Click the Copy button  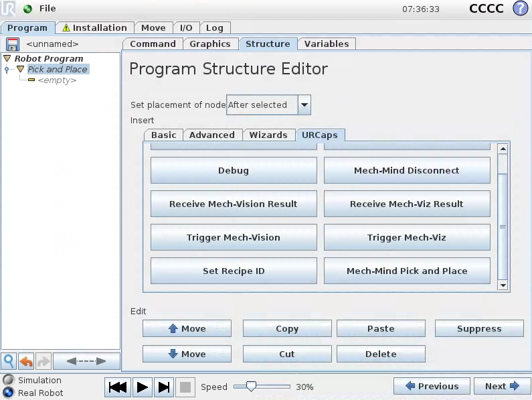(x=287, y=328)
